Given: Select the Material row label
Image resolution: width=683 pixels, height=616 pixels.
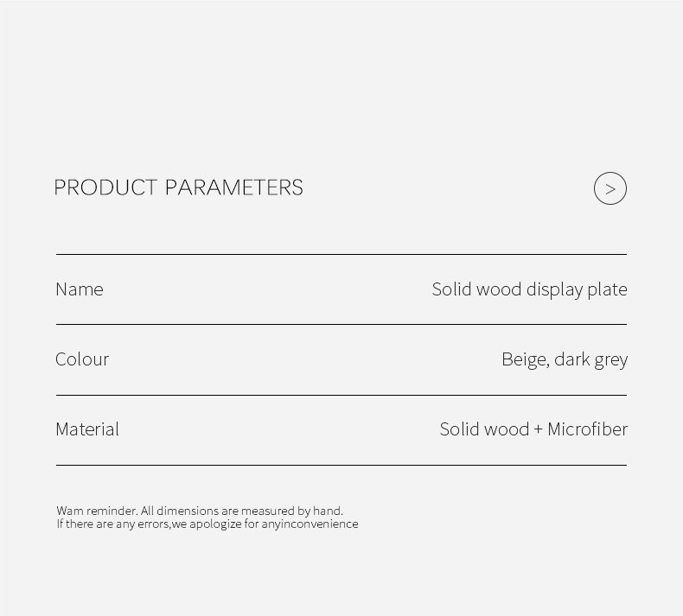Looking at the screenshot, I should pyautogui.click(x=87, y=429).
